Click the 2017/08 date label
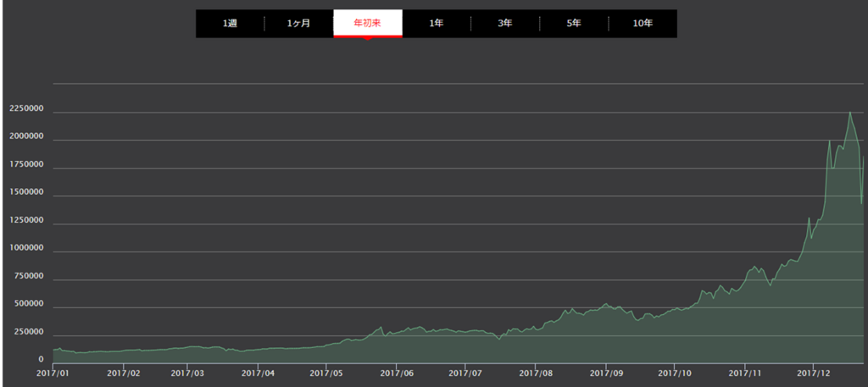The height and width of the screenshot is (387, 868). click(536, 374)
